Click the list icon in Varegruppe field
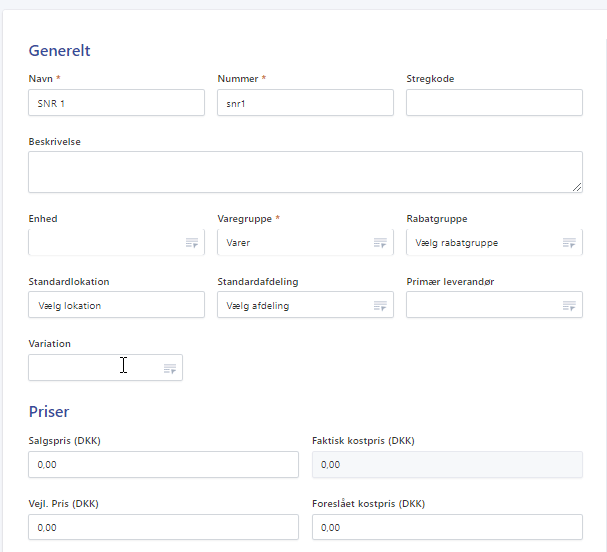 [380, 243]
